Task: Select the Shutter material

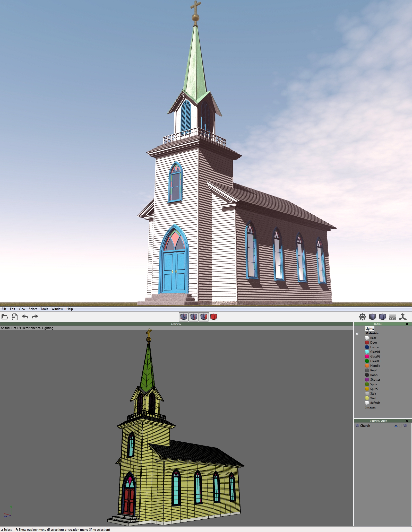Action: pyautogui.click(x=375, y=380)
